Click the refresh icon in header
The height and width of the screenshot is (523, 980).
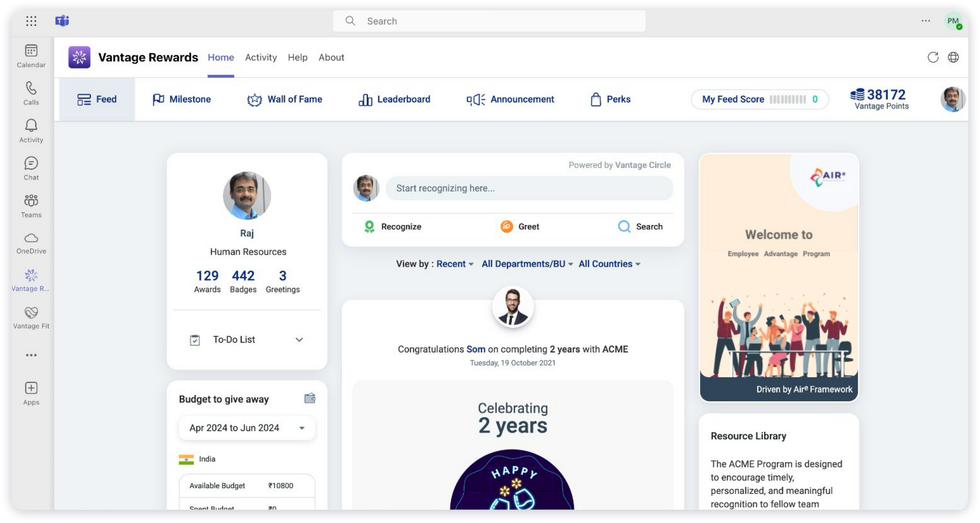click(933, 57)
